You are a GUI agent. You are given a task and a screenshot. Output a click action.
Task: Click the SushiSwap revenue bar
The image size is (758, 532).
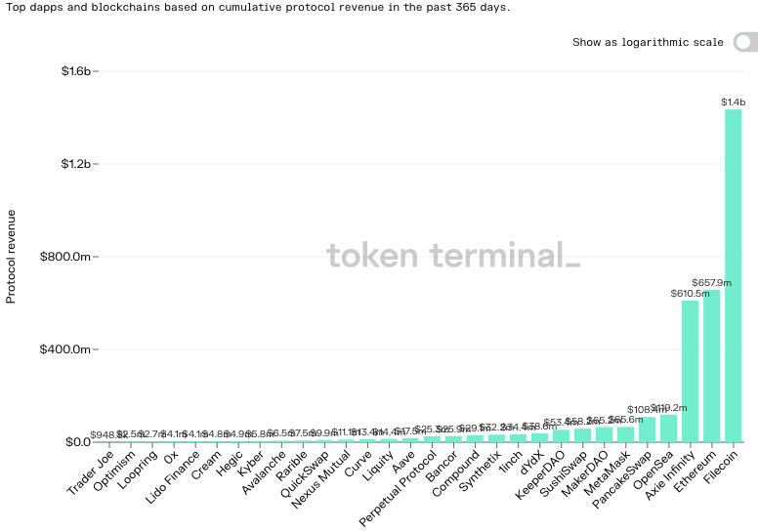click(x=582, y=435)
